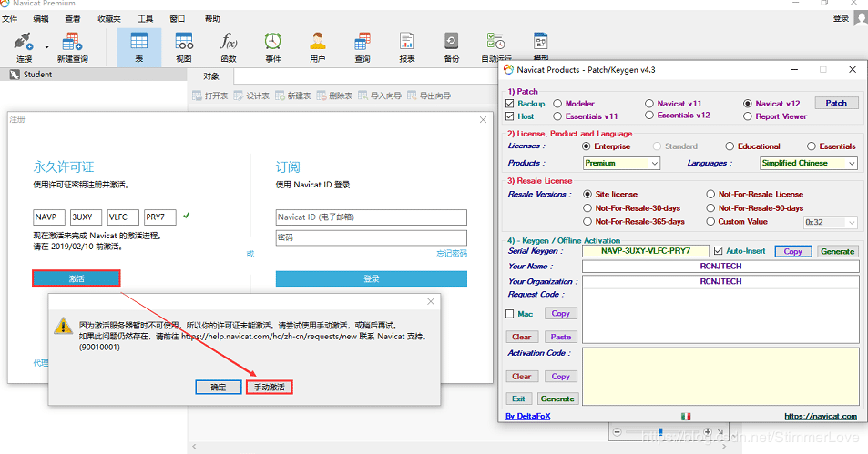
Task: Open the View (视图) toolbar icon
Action: point(184,47)
